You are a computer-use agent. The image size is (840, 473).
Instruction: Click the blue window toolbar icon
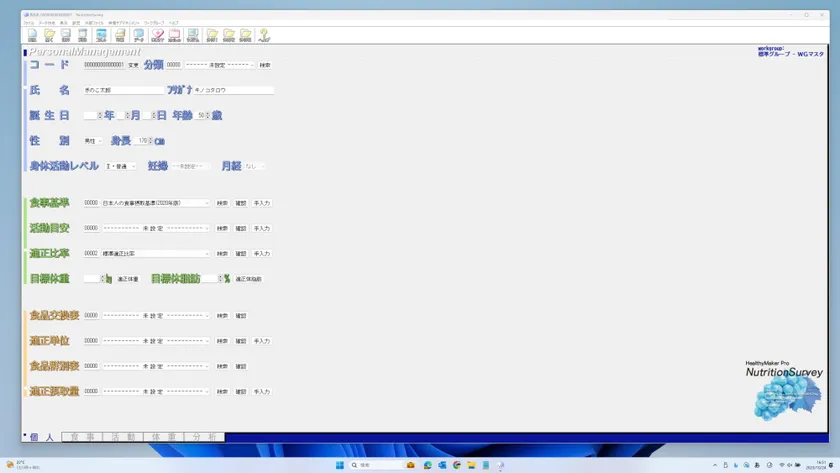point(101,35)
